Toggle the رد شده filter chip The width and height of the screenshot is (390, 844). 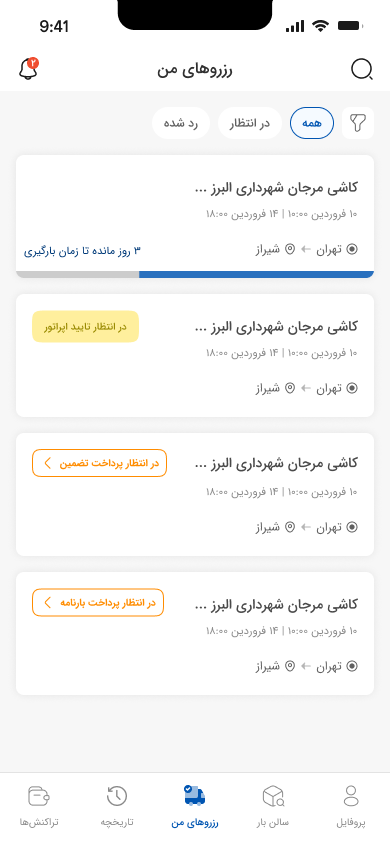(181, 123)
